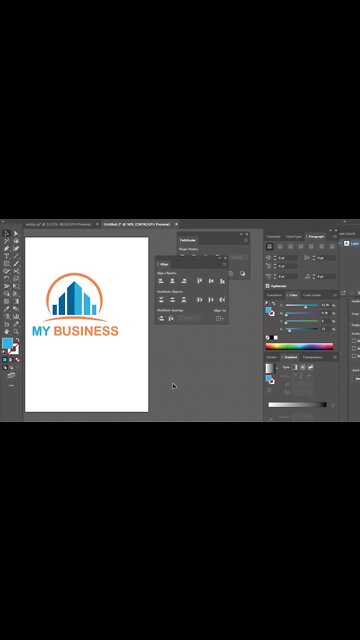Click the left indent input field
360x640 pixels.
(x=287, y=258)
